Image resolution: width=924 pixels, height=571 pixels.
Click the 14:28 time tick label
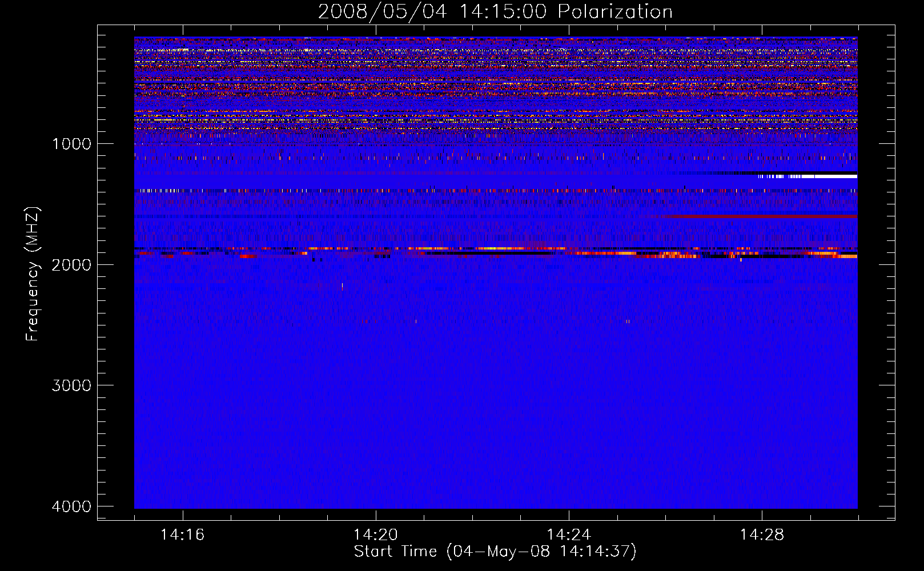pos(762,535)
